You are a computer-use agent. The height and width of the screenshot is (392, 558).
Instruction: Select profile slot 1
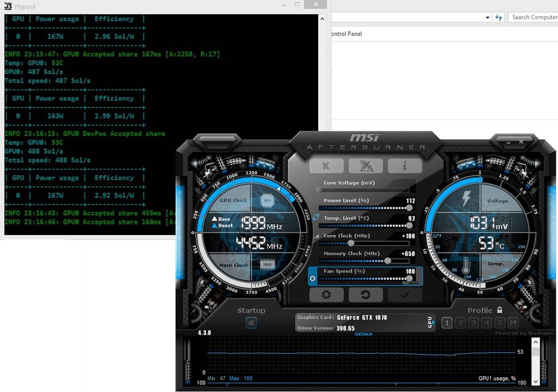[447, 323]
